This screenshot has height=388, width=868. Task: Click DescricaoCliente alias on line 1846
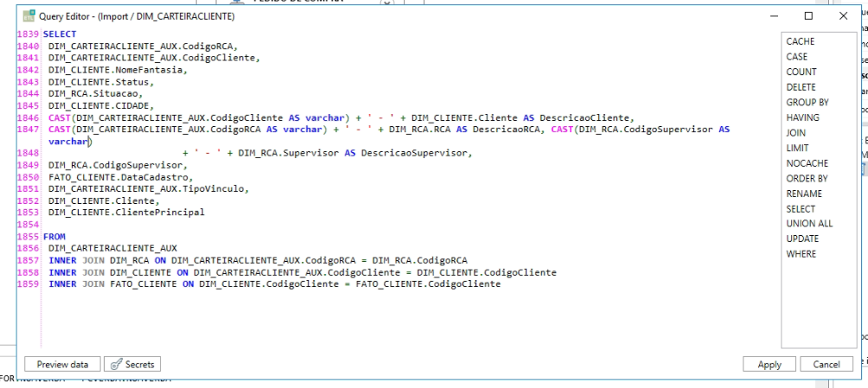pos(586,118)
